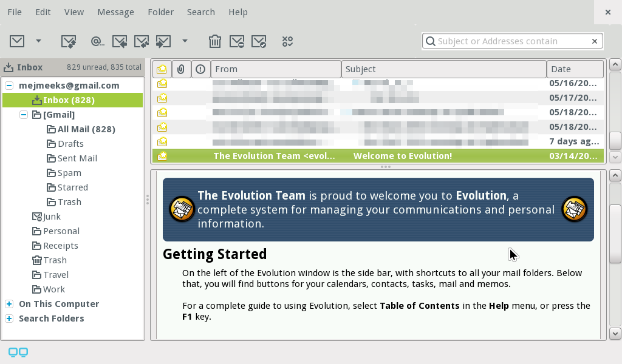Open the Search menu

pos(201,12)
